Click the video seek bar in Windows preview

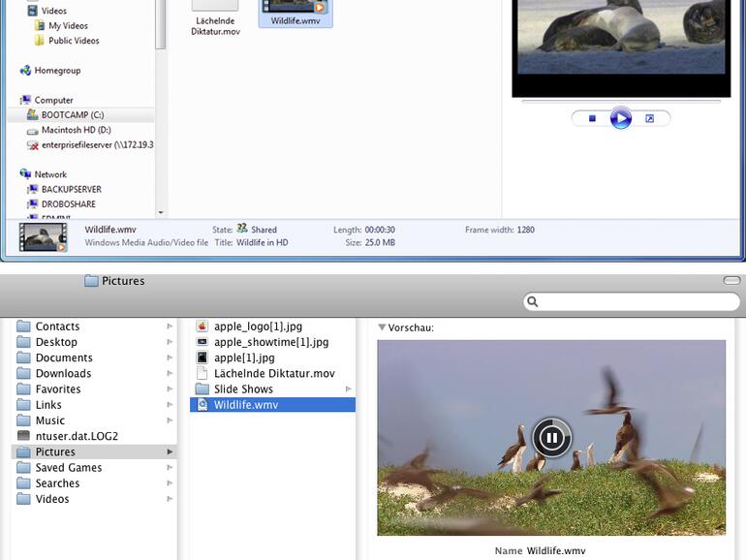(x=620, y=101)
